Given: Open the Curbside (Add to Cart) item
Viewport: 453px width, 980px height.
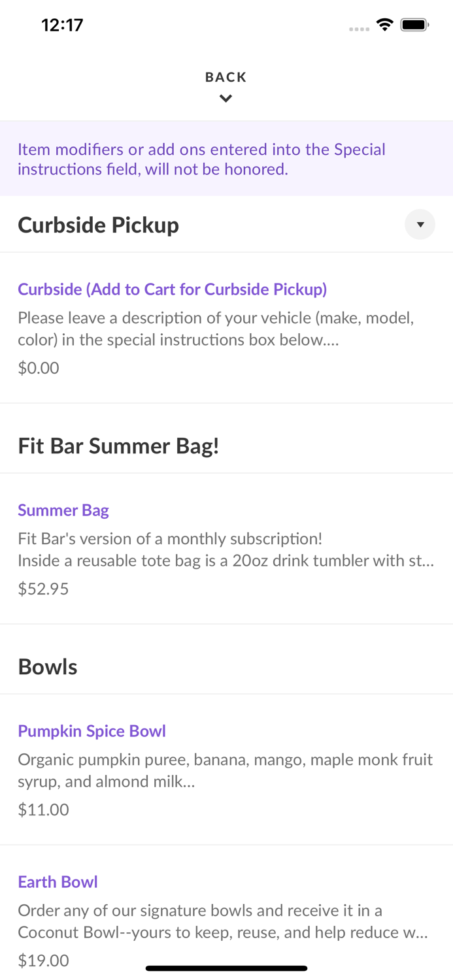Looking at the screenshot, I should (173, 289).
